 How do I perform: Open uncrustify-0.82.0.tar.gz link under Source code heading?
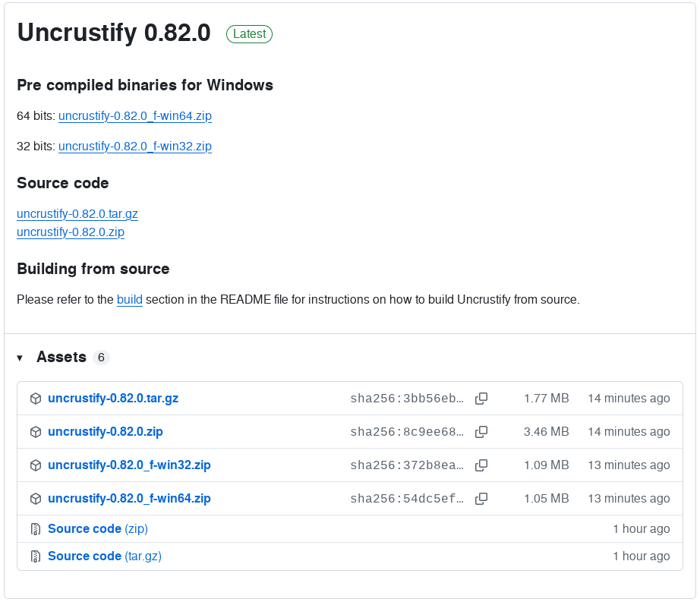click(x=77, y=214)
